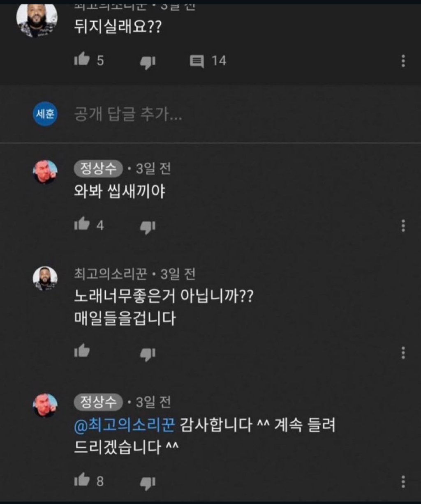Open more options for the '와봐' reply
The width and height of the screenshot is (421, 504).
pyautogui.click(x=403, y=226)
